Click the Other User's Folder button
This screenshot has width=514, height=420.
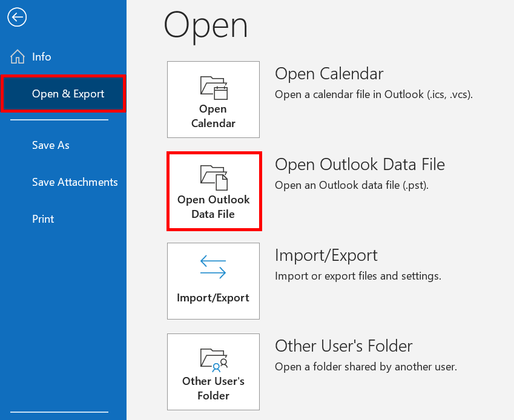(213, 372)
